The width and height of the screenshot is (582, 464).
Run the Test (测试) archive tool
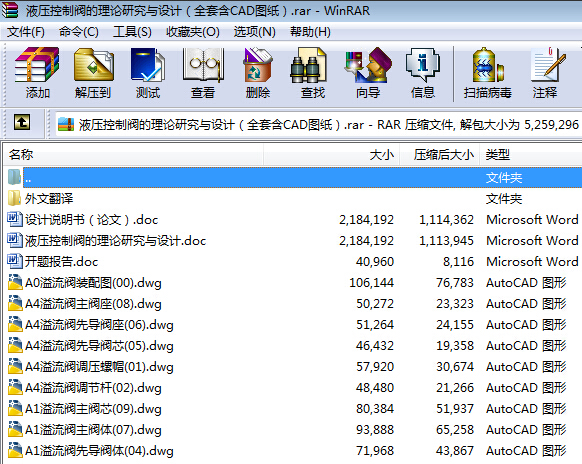(x=148, y=65)
